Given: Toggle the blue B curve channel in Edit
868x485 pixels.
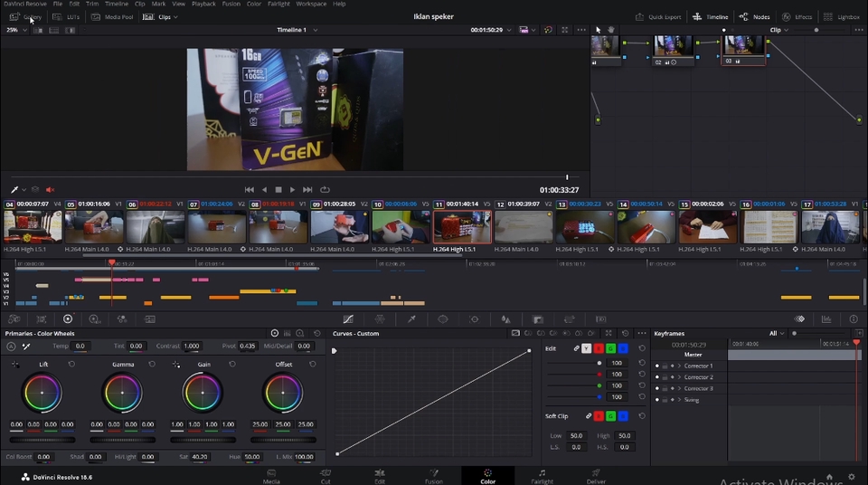Looking at the screenshot, I should point(623,348).
